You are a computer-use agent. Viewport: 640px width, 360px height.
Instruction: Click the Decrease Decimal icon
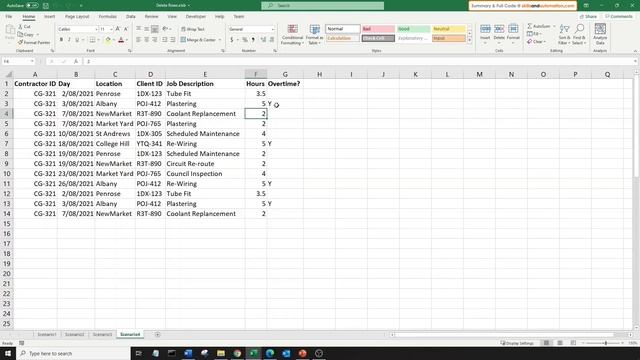tap(271, 40)
